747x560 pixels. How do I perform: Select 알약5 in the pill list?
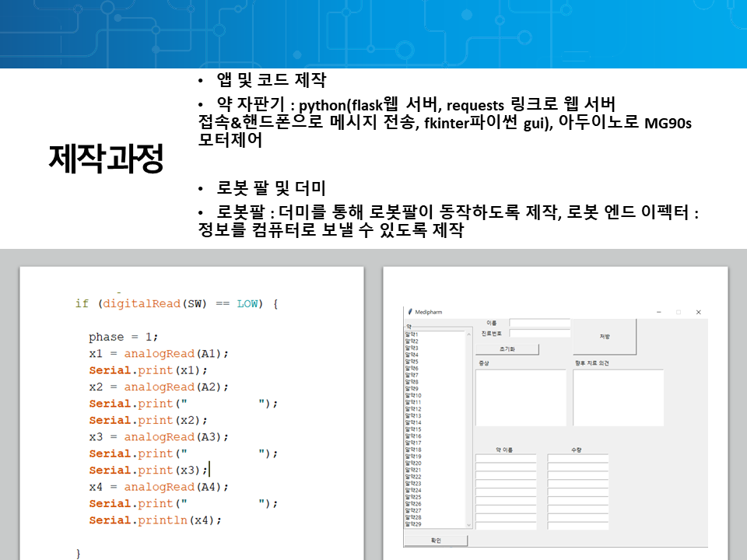(x=412, y=362)
